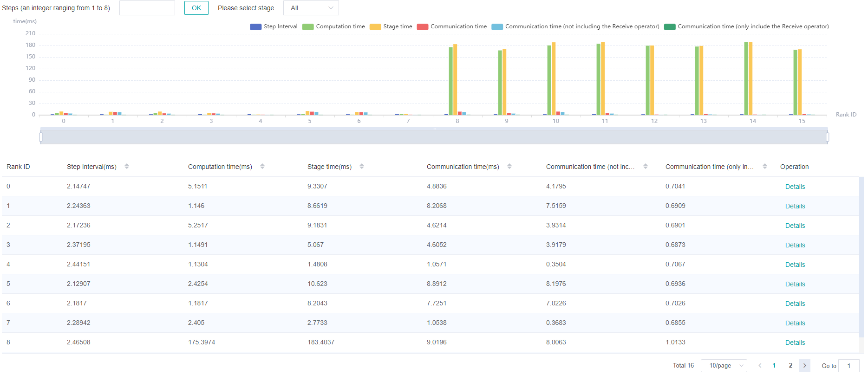Toggle Step Interval legend series
Screen dimensions: 868x375
point(274,27)
